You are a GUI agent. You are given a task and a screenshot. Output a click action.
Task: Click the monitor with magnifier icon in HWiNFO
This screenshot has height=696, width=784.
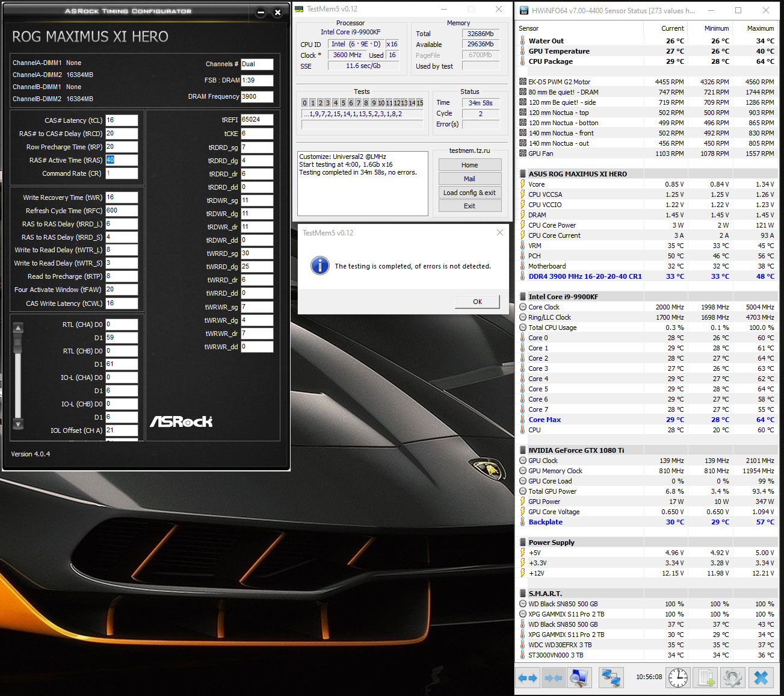pyautogui.click(x=579, y=678)
